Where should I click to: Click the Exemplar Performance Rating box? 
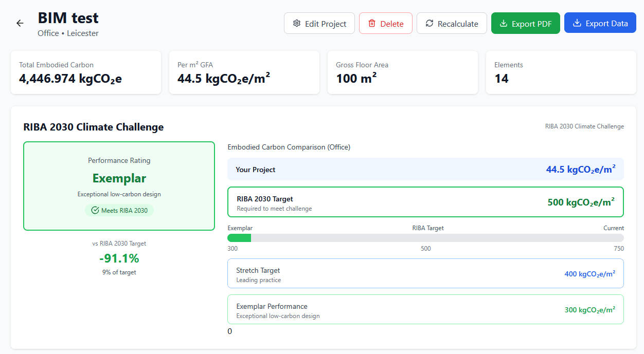[119, 186]
